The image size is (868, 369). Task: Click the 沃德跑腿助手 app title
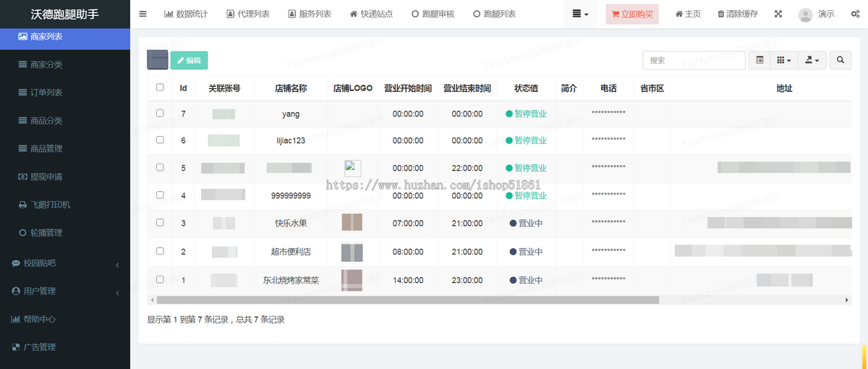[65, 14]
